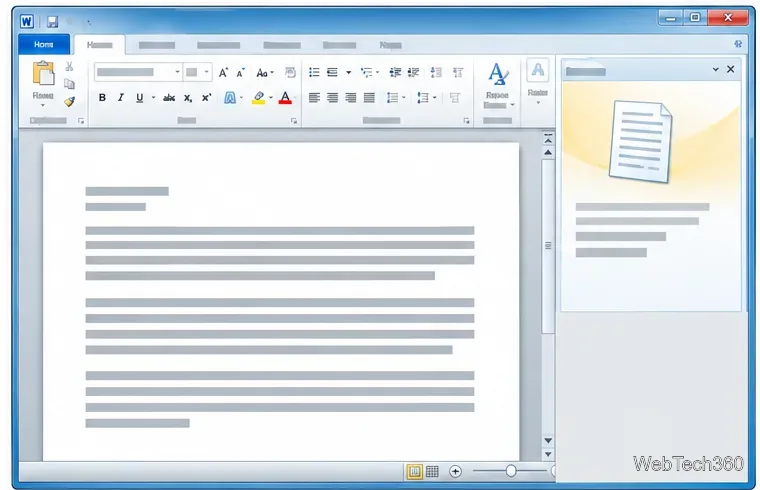Select the Format Painter brush
This screenshot has height=490, width=760.
tap(69, 102)
